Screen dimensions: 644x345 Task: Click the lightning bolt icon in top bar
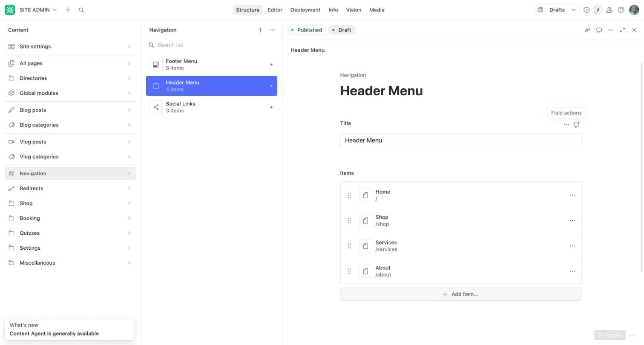(x=598, y=10)
